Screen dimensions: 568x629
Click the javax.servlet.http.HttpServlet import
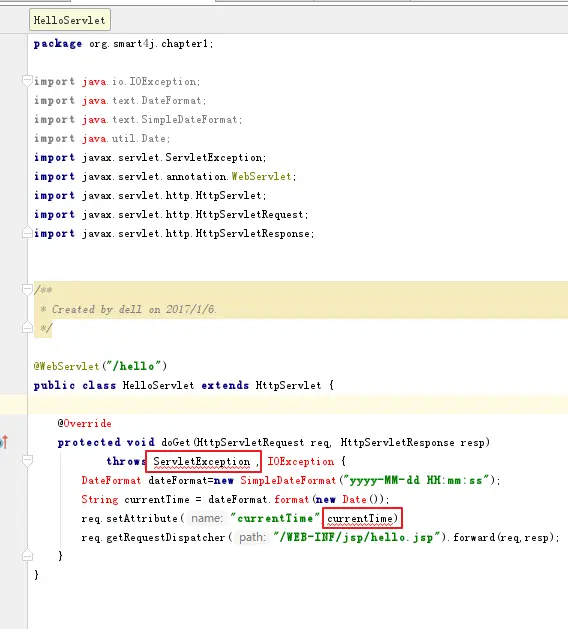point(150,195)
